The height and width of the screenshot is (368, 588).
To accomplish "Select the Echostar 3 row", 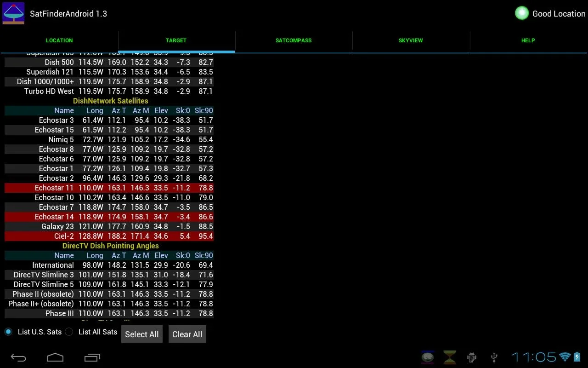I will pos(109,120).
